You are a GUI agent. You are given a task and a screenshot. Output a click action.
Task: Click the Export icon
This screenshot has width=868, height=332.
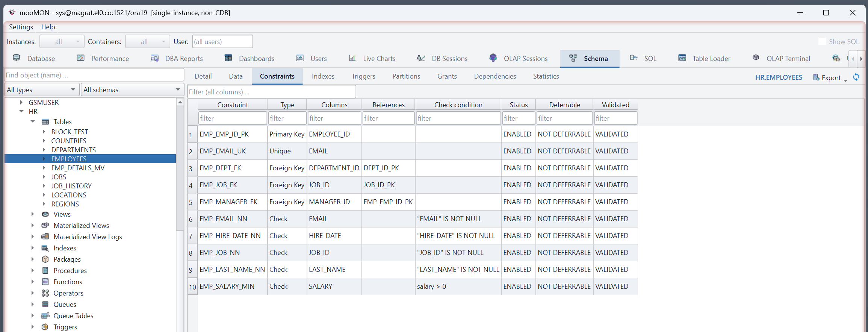[816, 77]
